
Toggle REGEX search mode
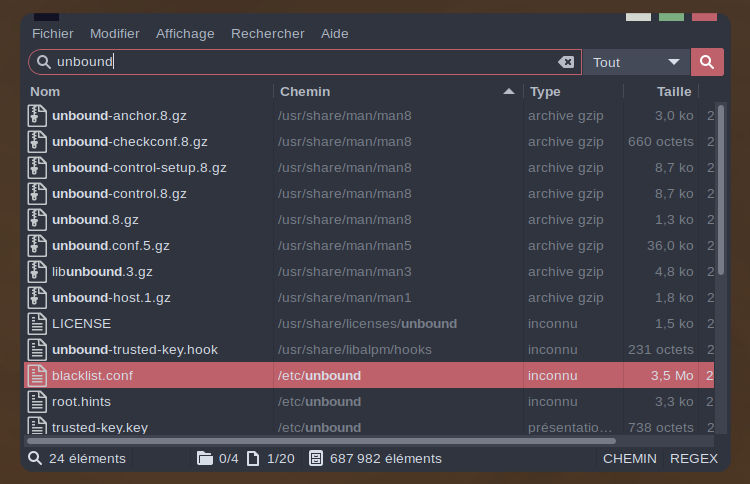click(694, 459)
